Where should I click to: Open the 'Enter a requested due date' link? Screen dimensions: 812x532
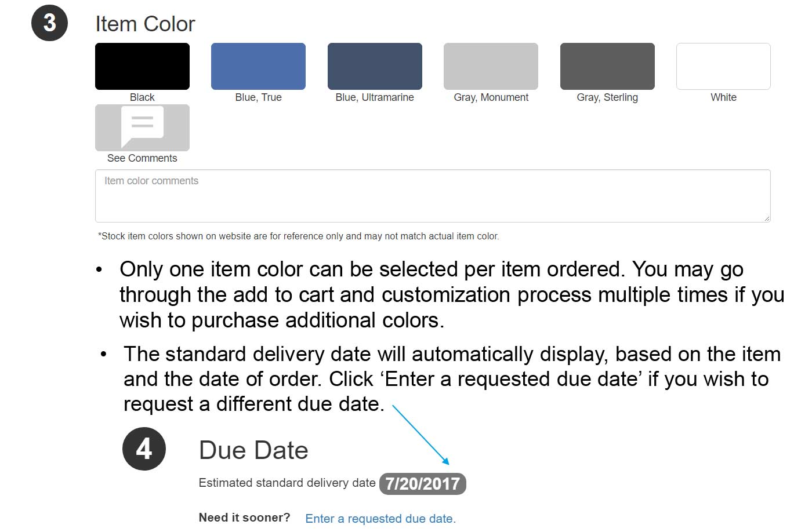click(x=380, y=519)
